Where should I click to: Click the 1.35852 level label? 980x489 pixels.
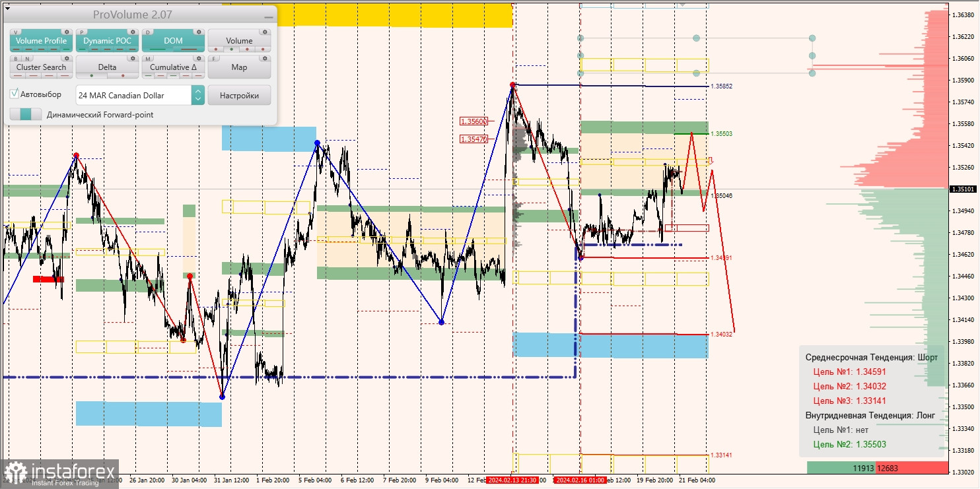click(x=722, y=86)
